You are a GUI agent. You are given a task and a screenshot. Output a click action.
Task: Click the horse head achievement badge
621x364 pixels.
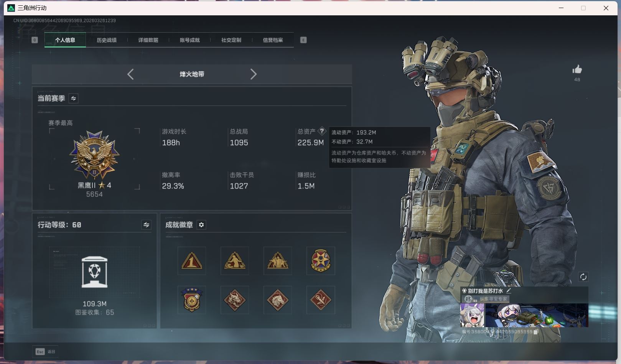click(x=278, y=300)
